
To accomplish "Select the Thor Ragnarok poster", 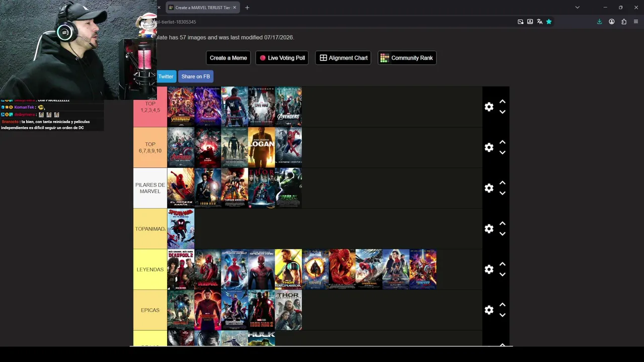I will [288, 269].
